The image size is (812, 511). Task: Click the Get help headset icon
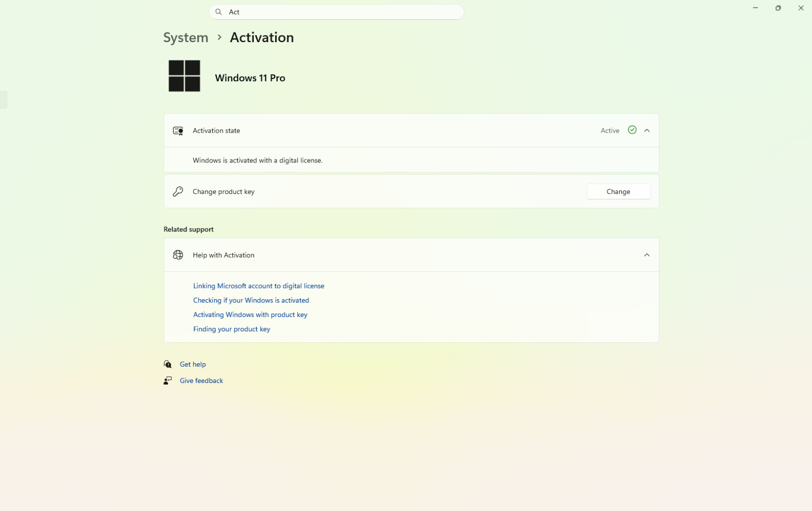coord(167,364)
